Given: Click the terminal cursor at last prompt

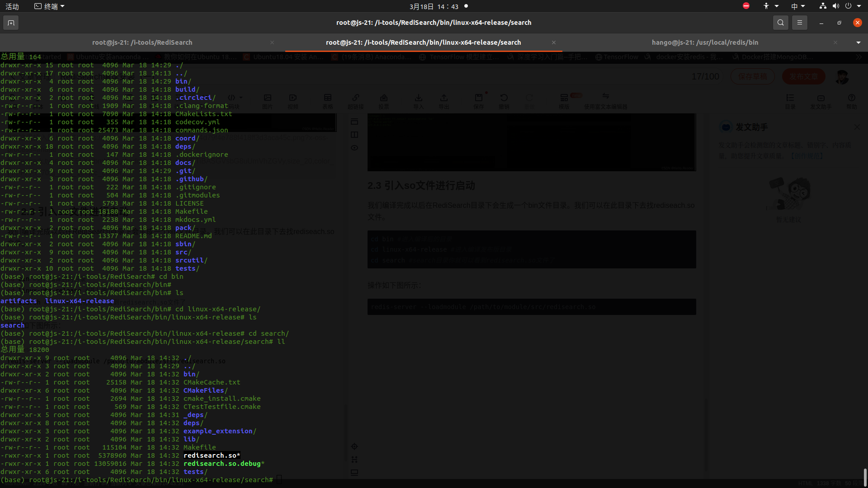Looking at the screenshot, I should click(x=279, y=480).
